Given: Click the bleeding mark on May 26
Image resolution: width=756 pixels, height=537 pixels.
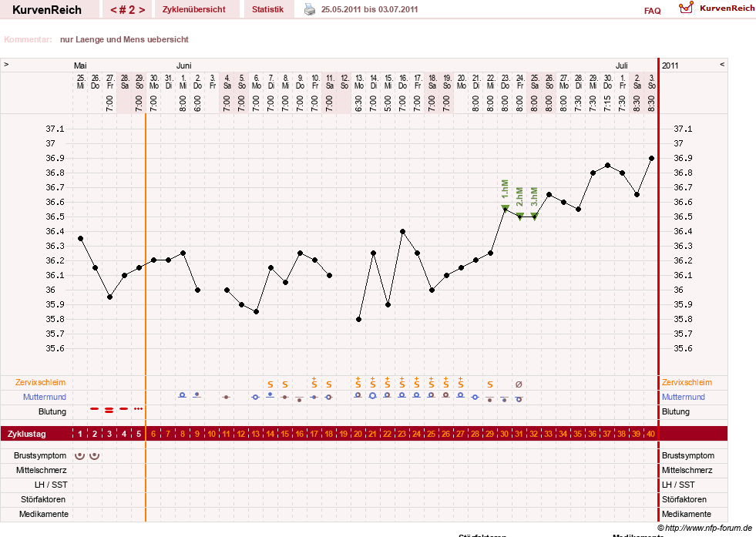Looking at the screenshot, I should 95,409.
